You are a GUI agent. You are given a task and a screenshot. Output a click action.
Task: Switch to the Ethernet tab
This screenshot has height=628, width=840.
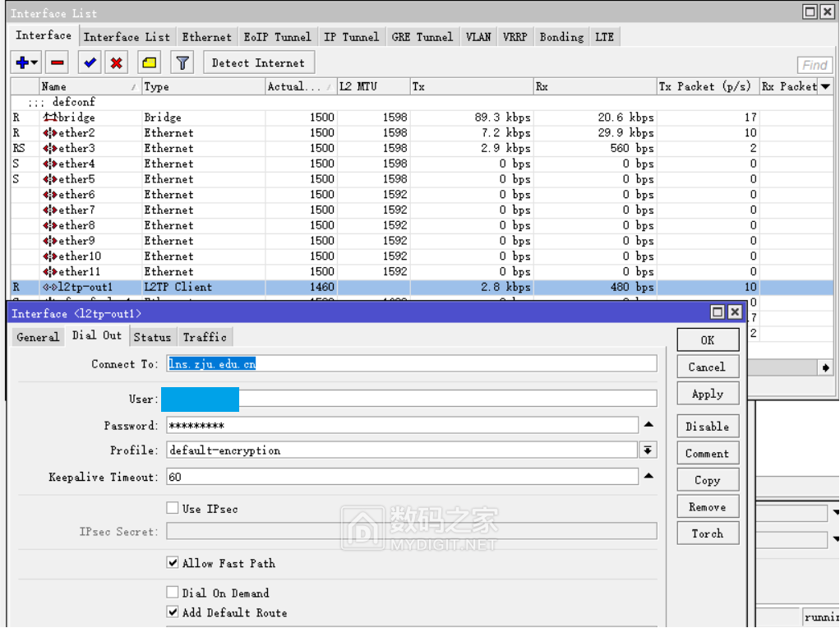[x=207, y=37]
